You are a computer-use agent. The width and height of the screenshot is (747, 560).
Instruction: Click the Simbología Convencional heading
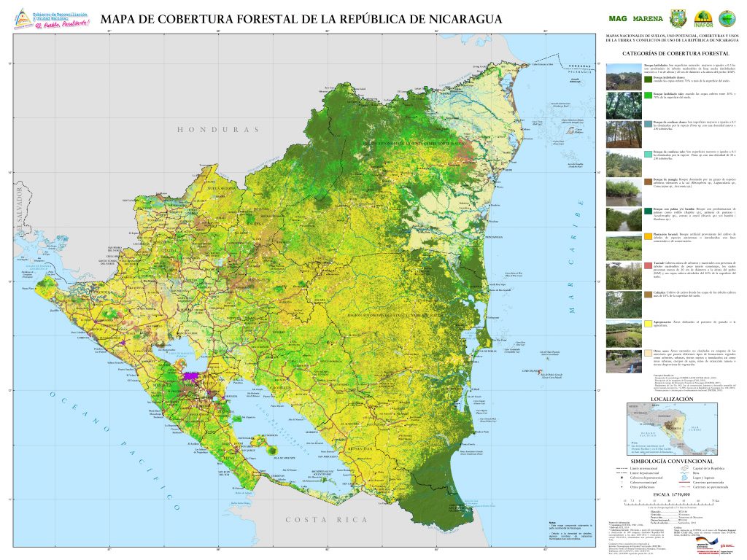click(x=671, y=462)
